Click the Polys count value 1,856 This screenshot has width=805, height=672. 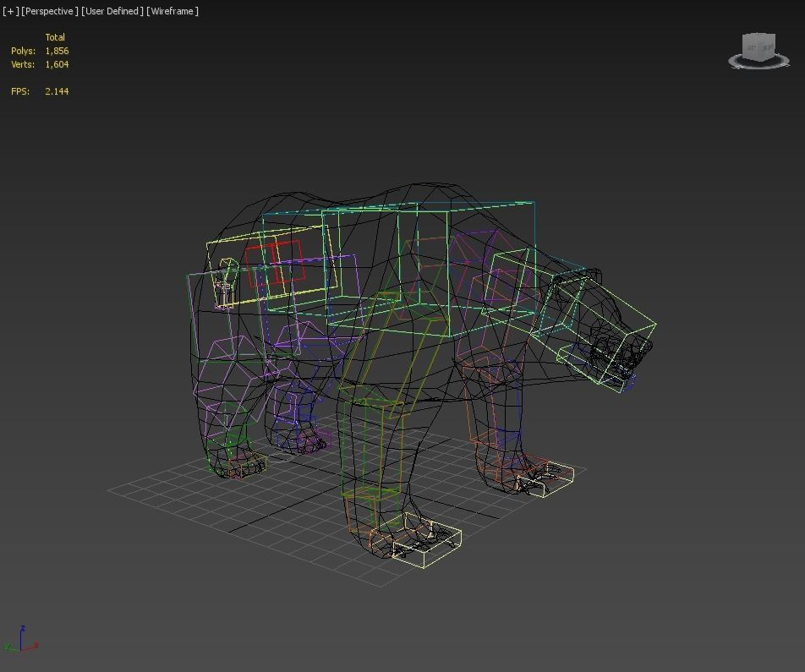(57, 51)
